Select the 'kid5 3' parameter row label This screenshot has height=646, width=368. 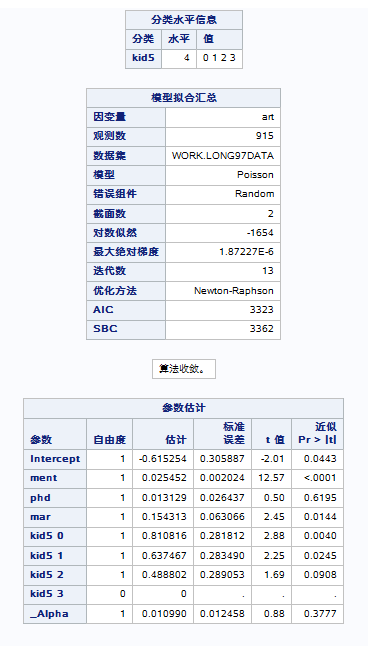(47, 594)
